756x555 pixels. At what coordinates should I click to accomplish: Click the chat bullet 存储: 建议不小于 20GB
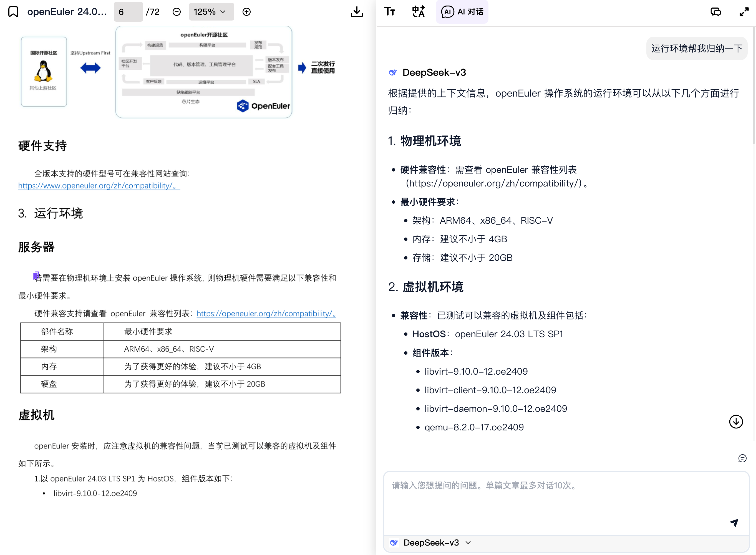point(462,258)
